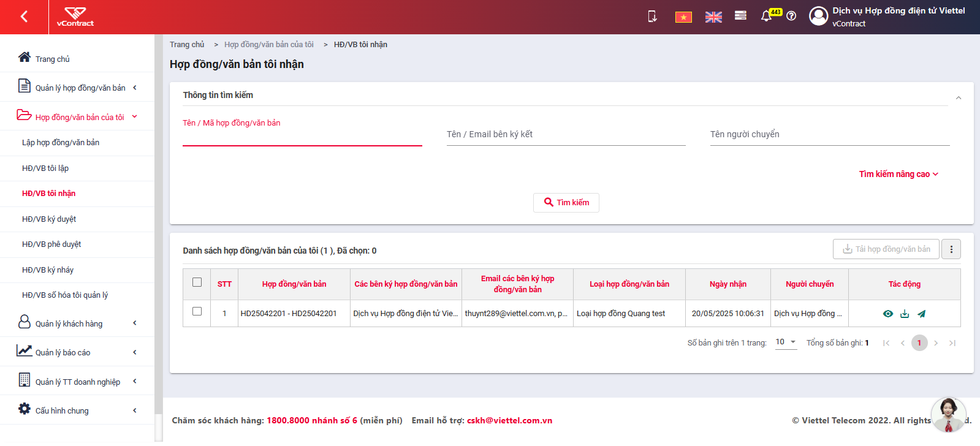This screenshot has height=446, width=980.
Task: Tick the select-all checkbox in table header
Action: 197,282
